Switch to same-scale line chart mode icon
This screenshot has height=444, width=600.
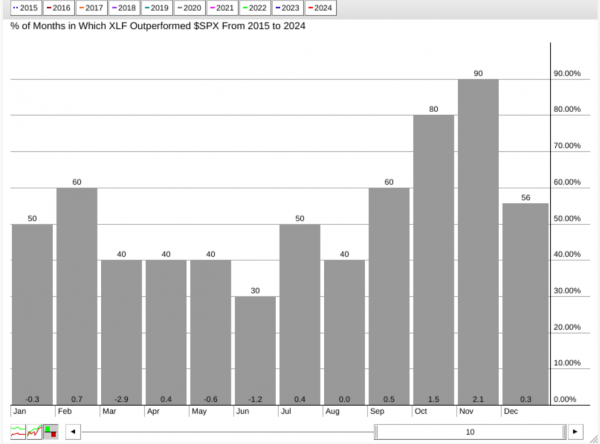coord(34,432)
